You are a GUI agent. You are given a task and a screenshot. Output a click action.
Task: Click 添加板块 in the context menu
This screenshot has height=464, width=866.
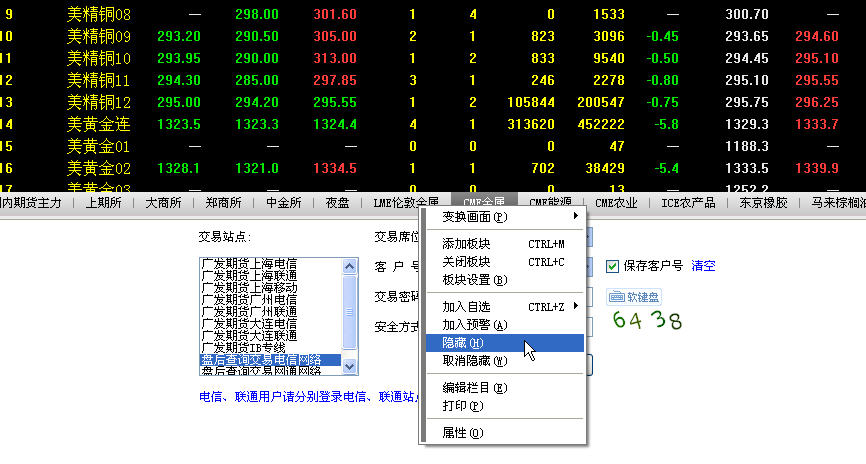tap(467, 243)
